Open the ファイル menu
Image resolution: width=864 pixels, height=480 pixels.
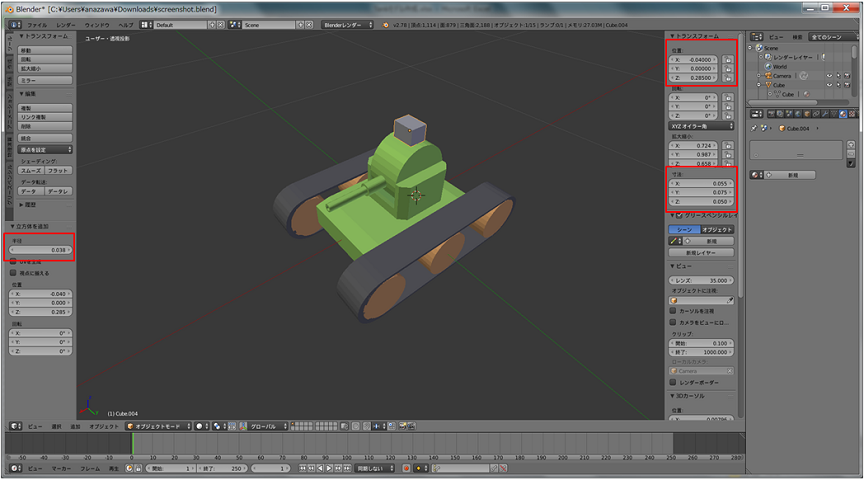[x=36, y=23]
